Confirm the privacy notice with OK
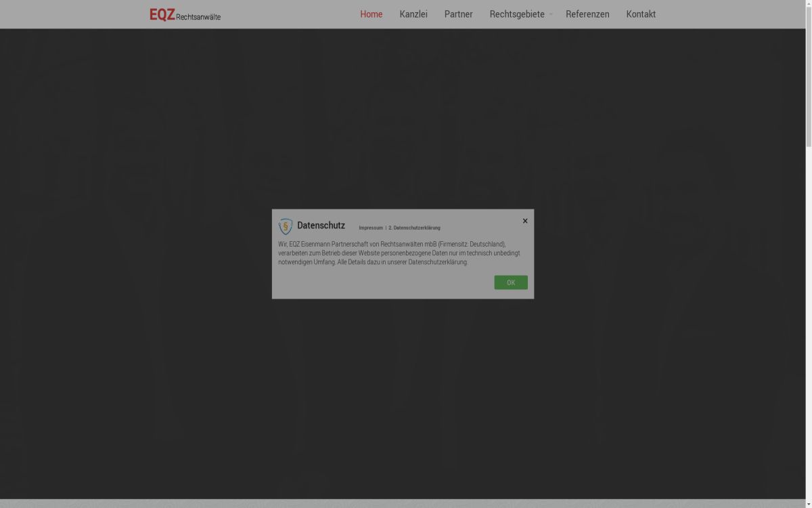This screenshot has height=508, width=812. point(510,282)
